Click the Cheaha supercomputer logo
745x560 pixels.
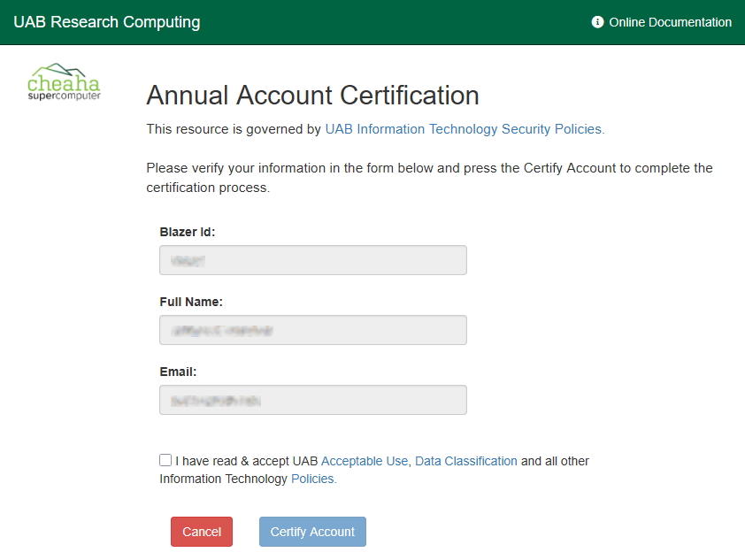coord(65,82)
